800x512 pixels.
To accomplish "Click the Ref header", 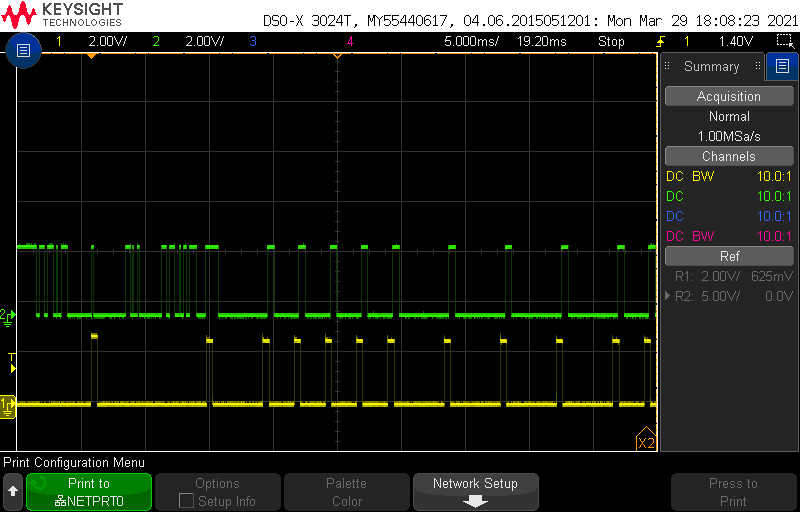I will coord(729,256).
